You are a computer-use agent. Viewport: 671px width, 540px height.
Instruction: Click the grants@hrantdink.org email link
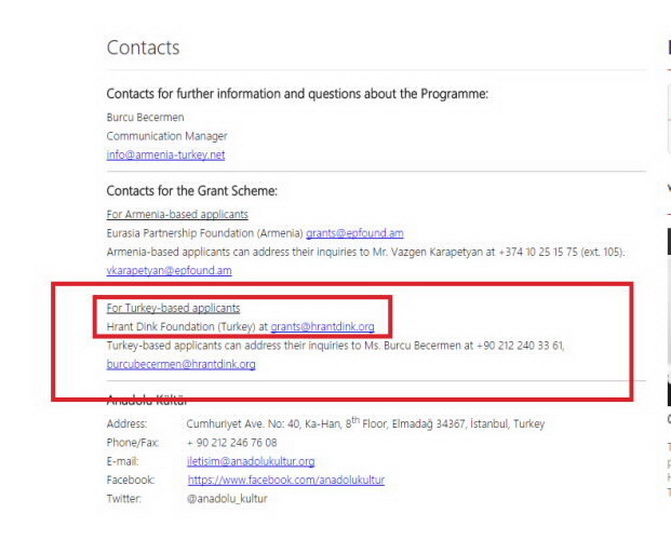pyautogui.click(x=323, y=326)
